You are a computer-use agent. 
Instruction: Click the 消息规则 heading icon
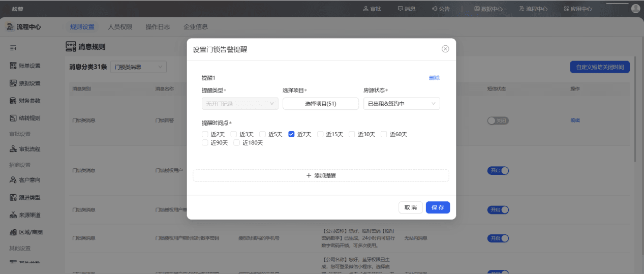tap(71, 47)
